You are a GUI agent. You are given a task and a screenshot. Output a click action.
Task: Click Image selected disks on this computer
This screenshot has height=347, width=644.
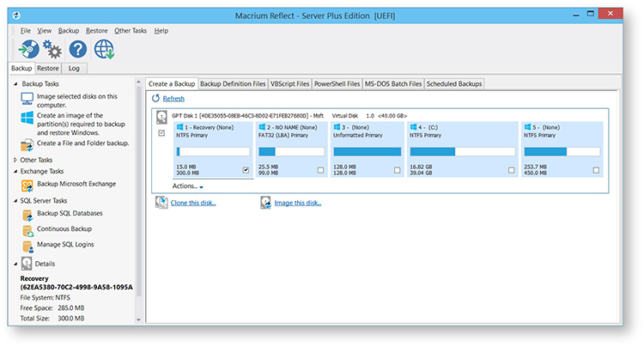(x=77, y=100)
